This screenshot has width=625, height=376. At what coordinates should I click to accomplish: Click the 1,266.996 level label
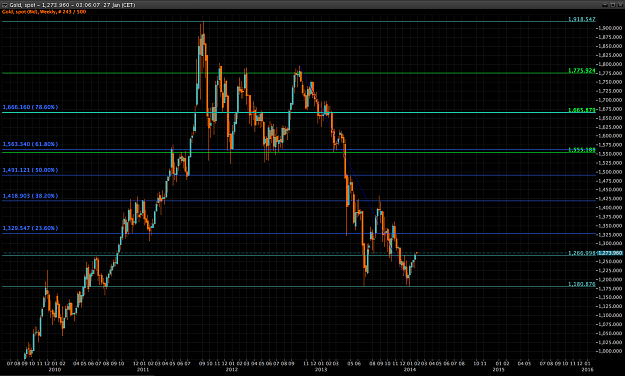pos(582,253)
